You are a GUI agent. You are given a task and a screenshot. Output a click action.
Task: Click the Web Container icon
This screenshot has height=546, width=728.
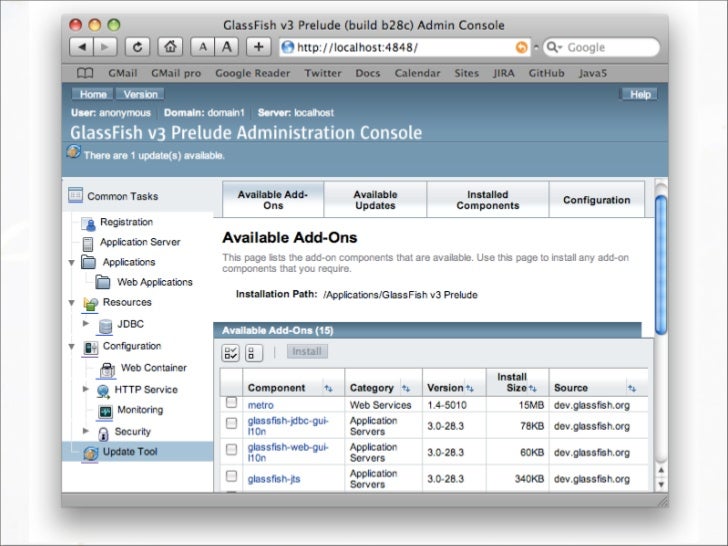coord(107,370)
